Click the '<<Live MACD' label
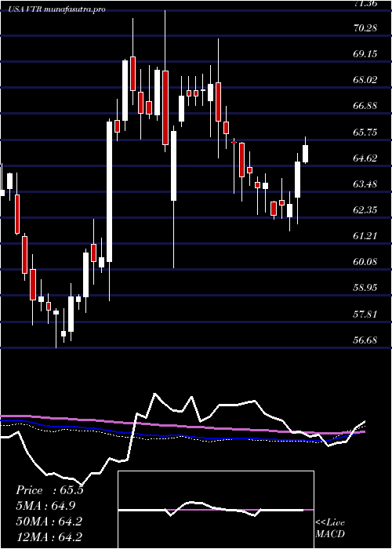Viewport: 392px width, 549px height. pos(330,529)
